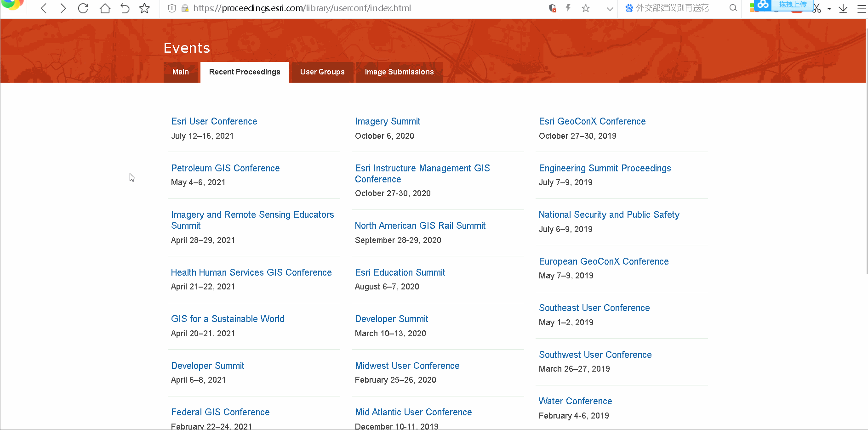This screenshot has width=868, height=430.
Task: Open Esri GeoConX Conference link
Action: [x=592, y=121]
